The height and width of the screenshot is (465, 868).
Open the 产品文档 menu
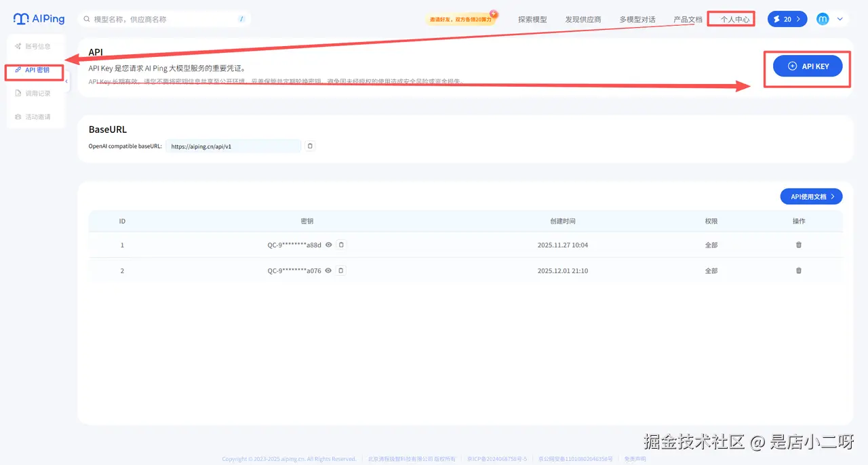(x=688, y=20)
